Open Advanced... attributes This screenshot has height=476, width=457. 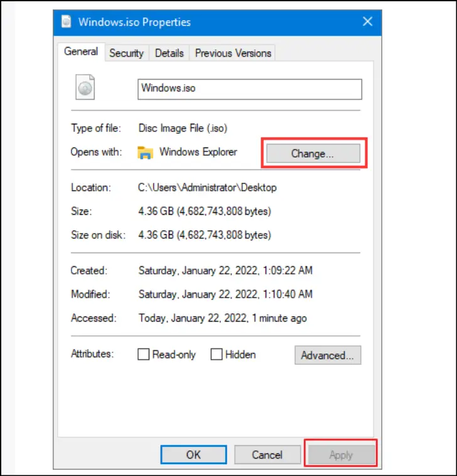click(328, 355)
